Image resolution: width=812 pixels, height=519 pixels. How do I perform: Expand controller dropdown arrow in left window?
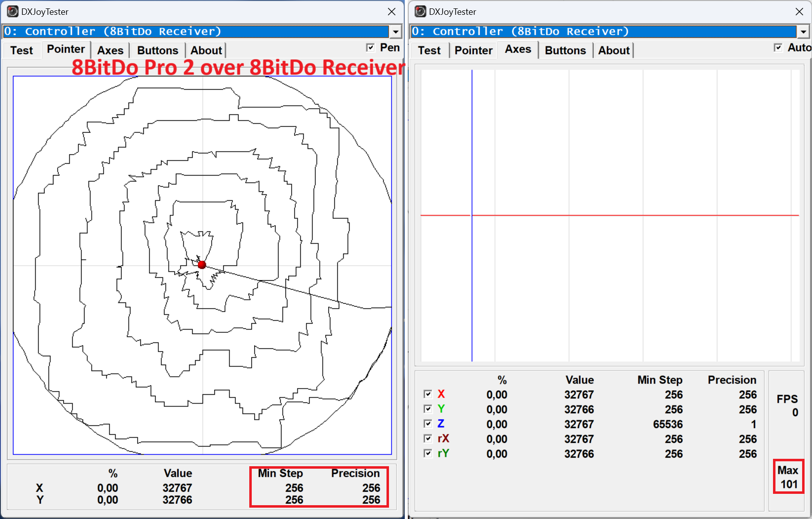pyautogui.click(x=395, y=32)
